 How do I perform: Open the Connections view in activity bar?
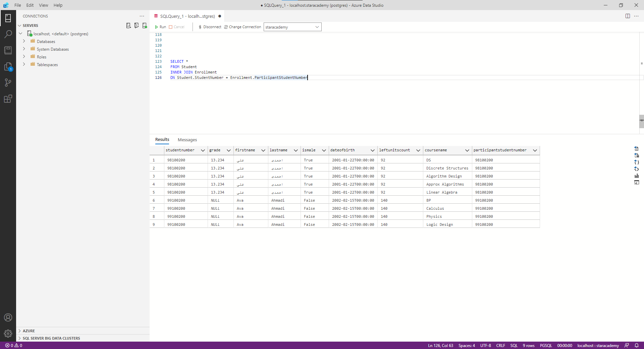8,18
